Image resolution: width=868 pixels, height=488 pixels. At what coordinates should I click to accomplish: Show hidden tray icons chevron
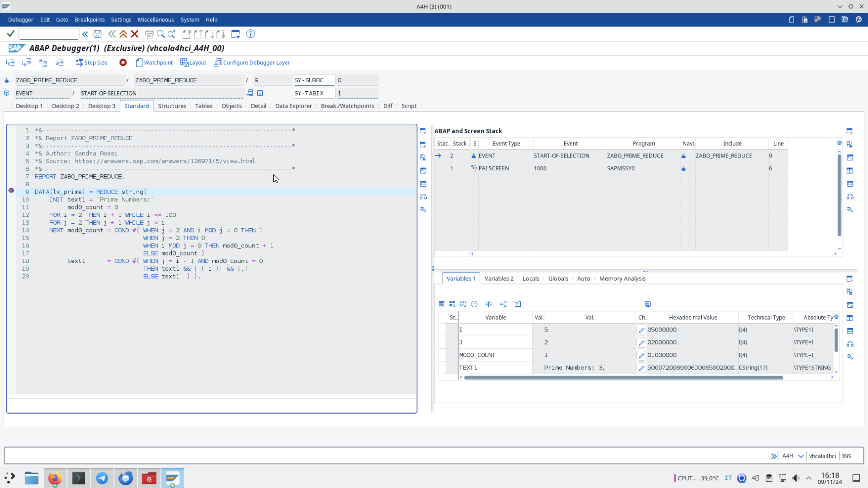(x=809, y=478)
